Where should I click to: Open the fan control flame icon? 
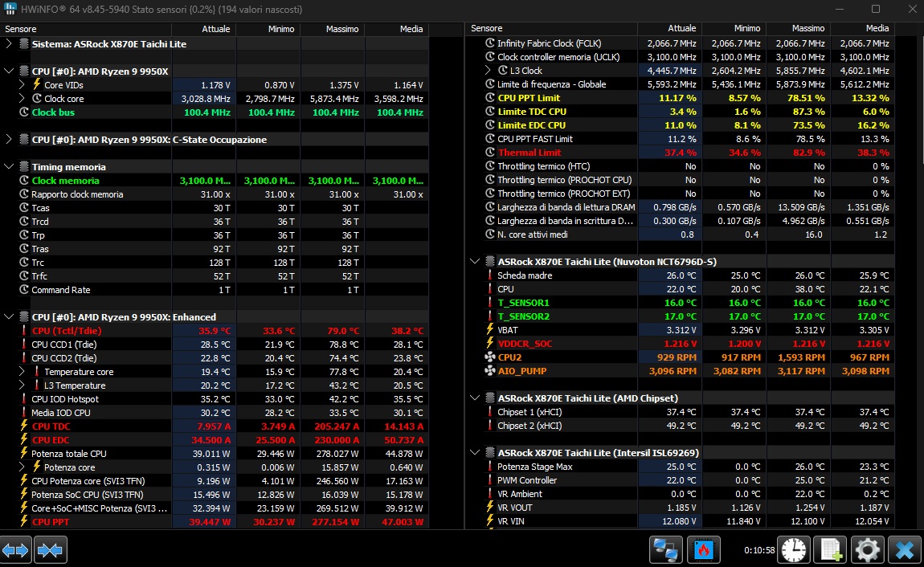pyautogui.click(x=704, y=550)
